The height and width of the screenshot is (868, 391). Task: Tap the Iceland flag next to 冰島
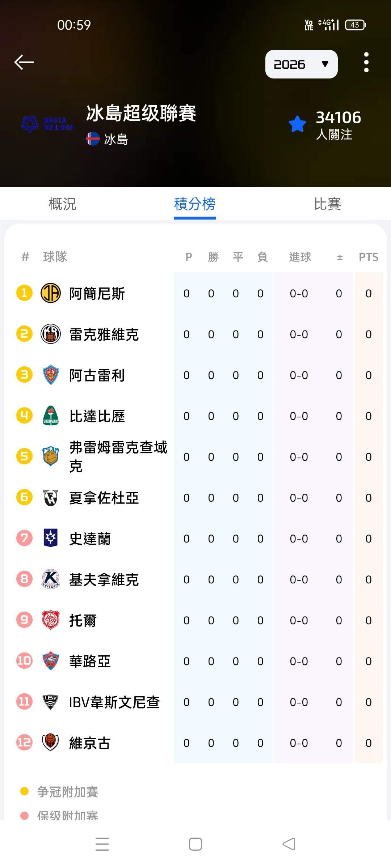tap(93, 139)
